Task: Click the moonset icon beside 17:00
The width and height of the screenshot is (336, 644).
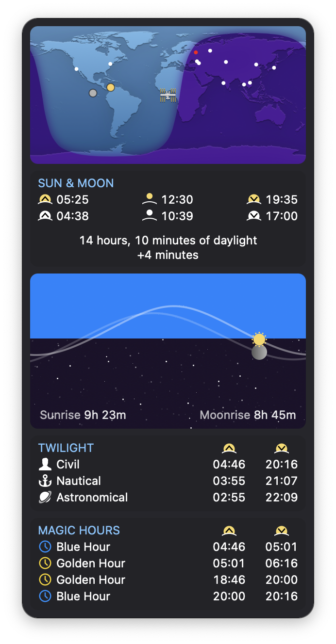Action: (254, 216)
